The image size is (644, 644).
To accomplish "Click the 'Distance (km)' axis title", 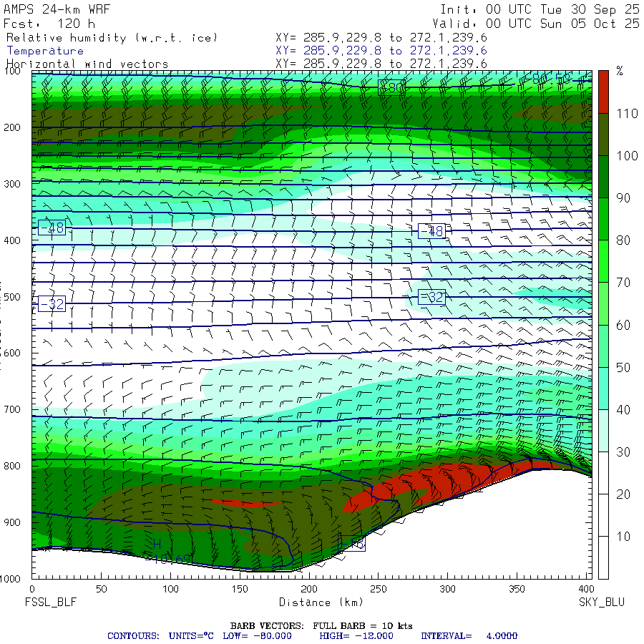I will click(321, 602).
